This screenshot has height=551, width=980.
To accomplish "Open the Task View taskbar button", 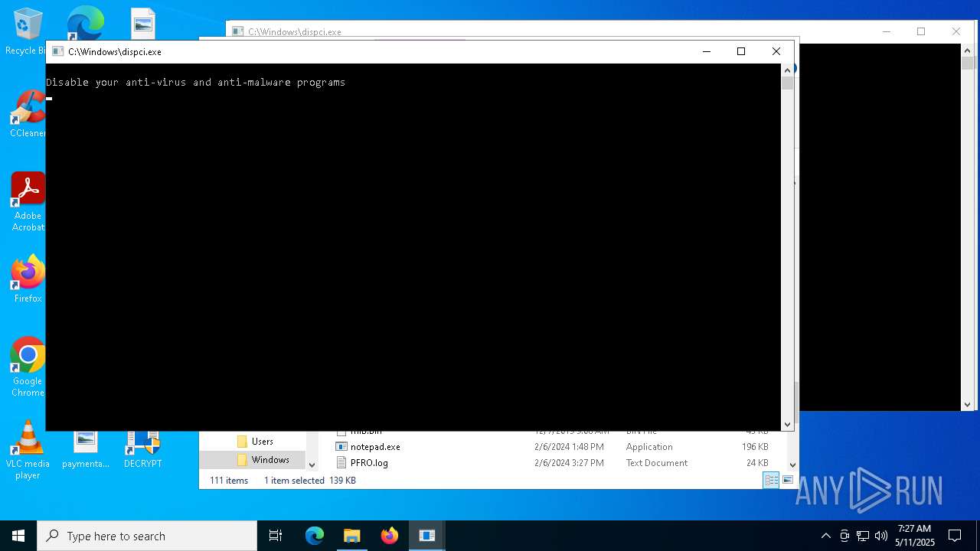I will pos(276,536).
